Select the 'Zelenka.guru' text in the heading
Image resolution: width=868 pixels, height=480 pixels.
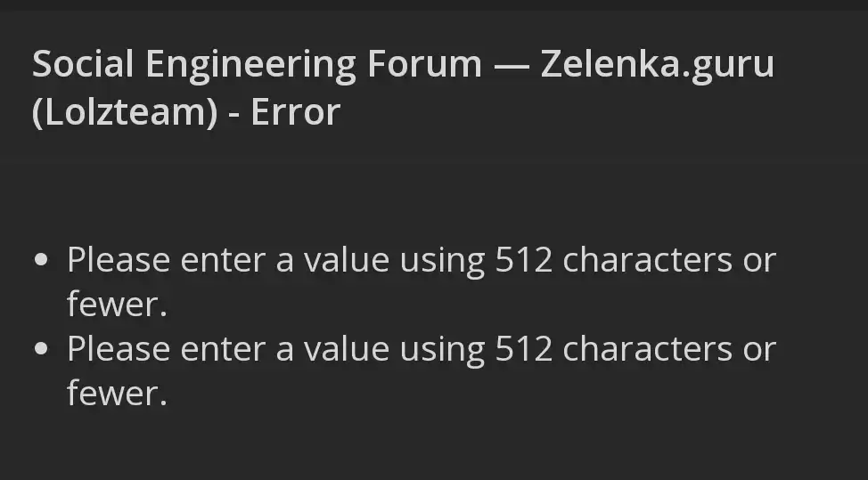[657, 65]
